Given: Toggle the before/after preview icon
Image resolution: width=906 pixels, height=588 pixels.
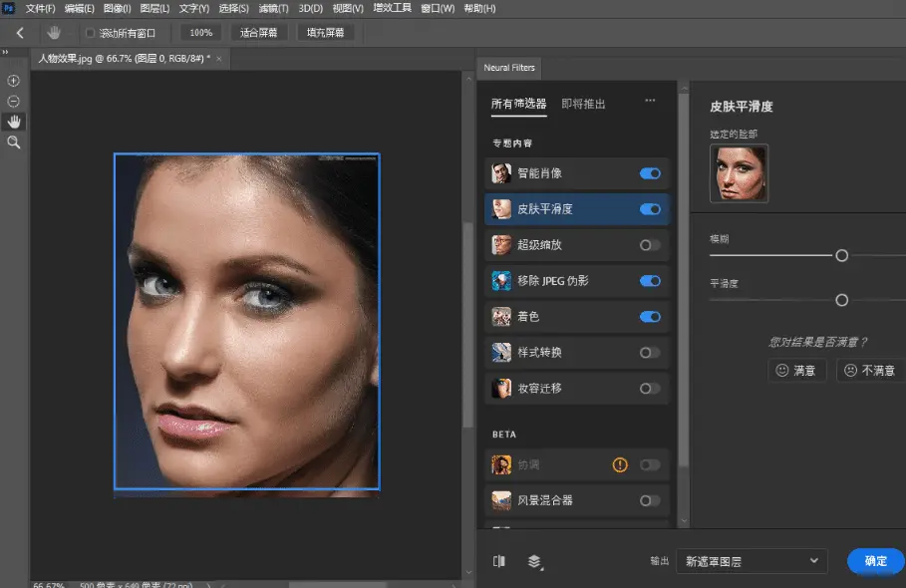Looking at the screenshot, I should pos(499,561).
